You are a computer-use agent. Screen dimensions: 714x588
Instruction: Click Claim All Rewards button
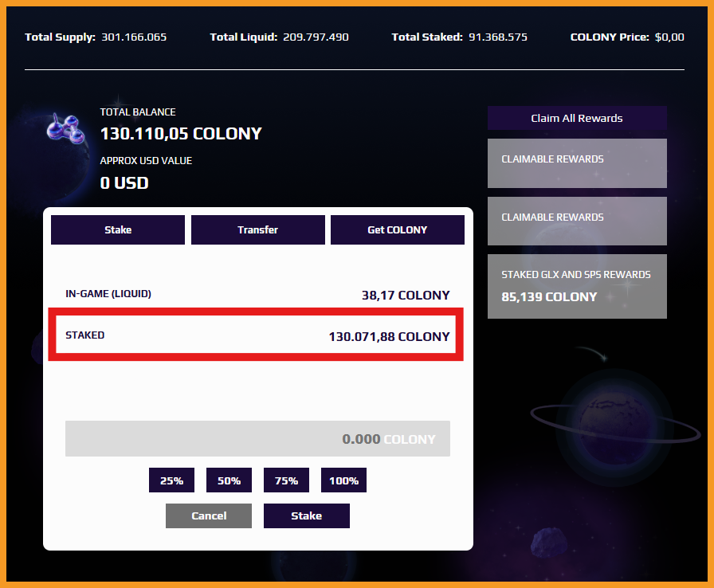point(577,118)
